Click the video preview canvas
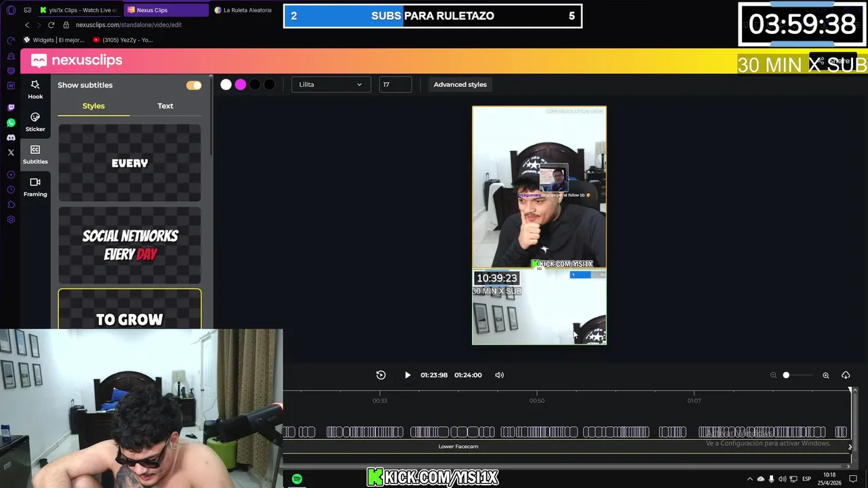 pyautogui.click(x=539, y=226)
